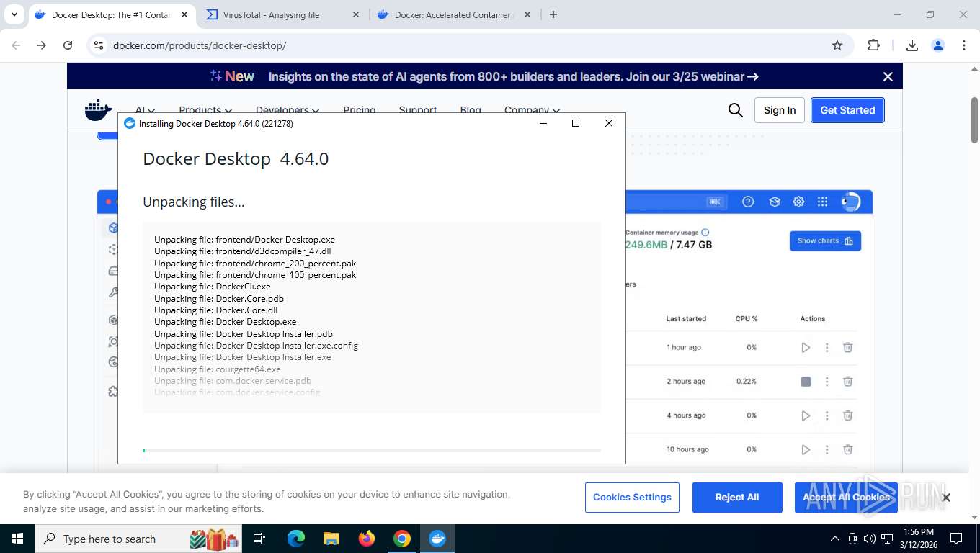Click the Windows taskbar search box
This screenshot has width=980, height=553.
tap(139, 539)
